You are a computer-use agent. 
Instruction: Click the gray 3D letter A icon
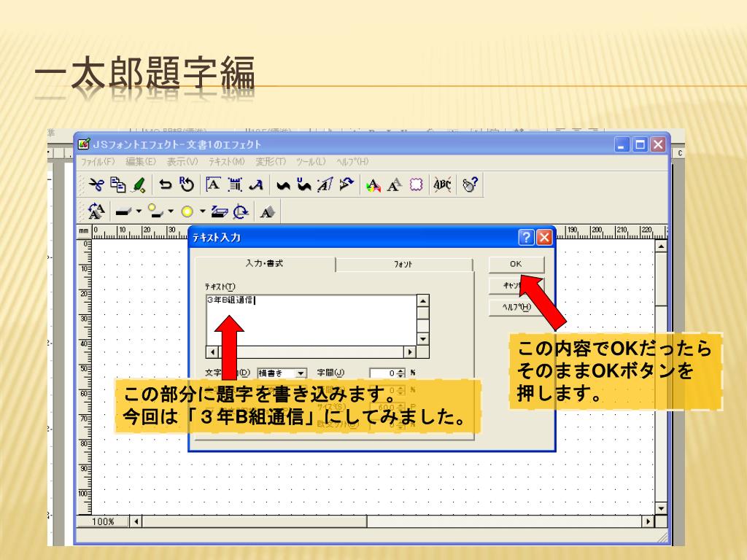(x=267, y=211)
